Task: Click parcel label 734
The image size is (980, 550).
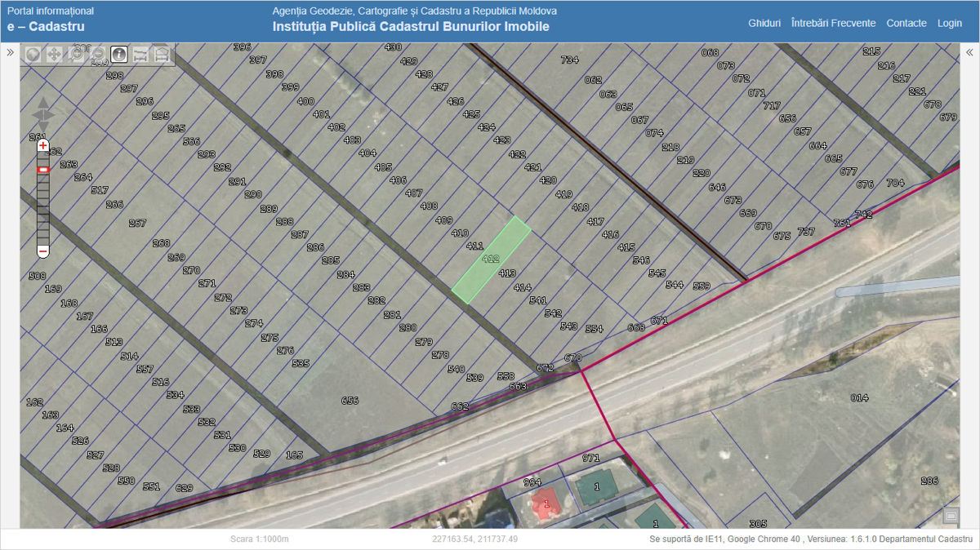Action: [x=569, y=60]
